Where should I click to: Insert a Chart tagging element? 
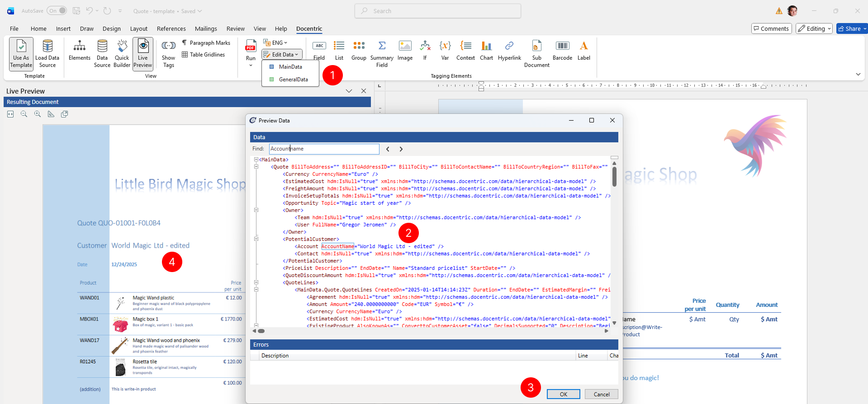tap(486, 50)
